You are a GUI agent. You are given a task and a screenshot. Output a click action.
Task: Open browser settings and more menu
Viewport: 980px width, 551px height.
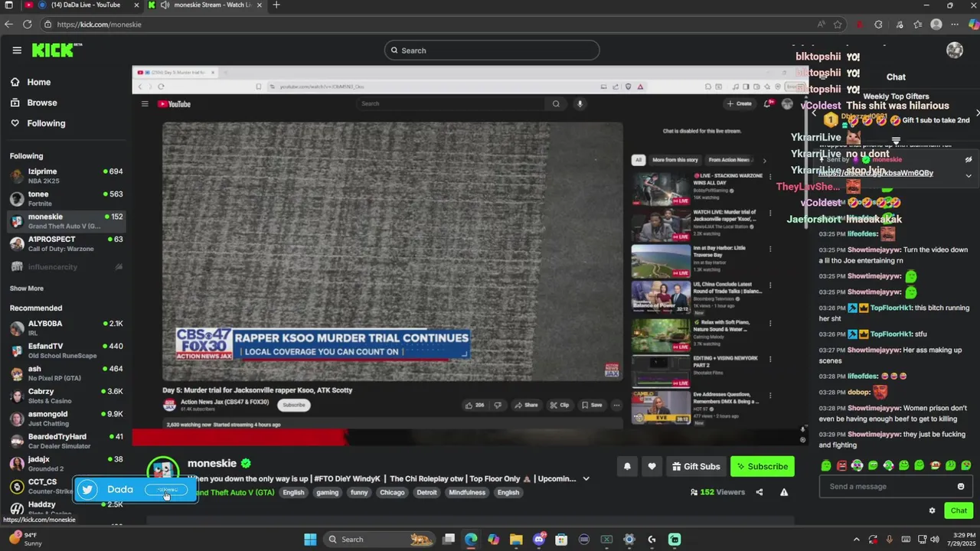[954, 24]
